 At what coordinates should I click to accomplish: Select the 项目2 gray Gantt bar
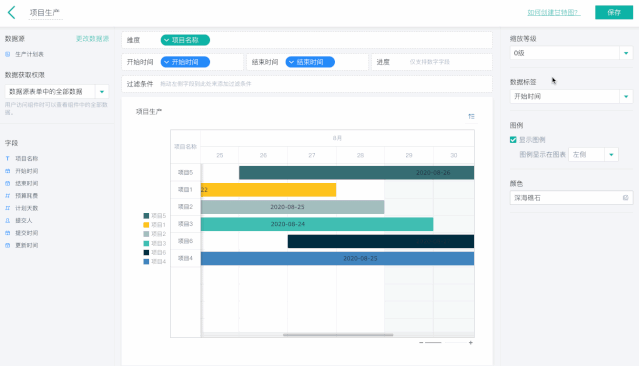[292, 207]
